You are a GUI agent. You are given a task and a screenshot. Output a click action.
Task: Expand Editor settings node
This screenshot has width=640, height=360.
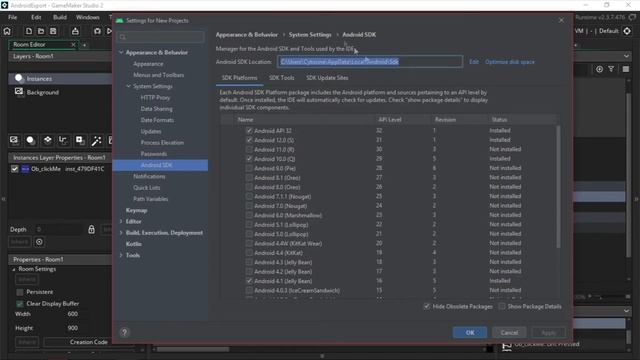121,221
